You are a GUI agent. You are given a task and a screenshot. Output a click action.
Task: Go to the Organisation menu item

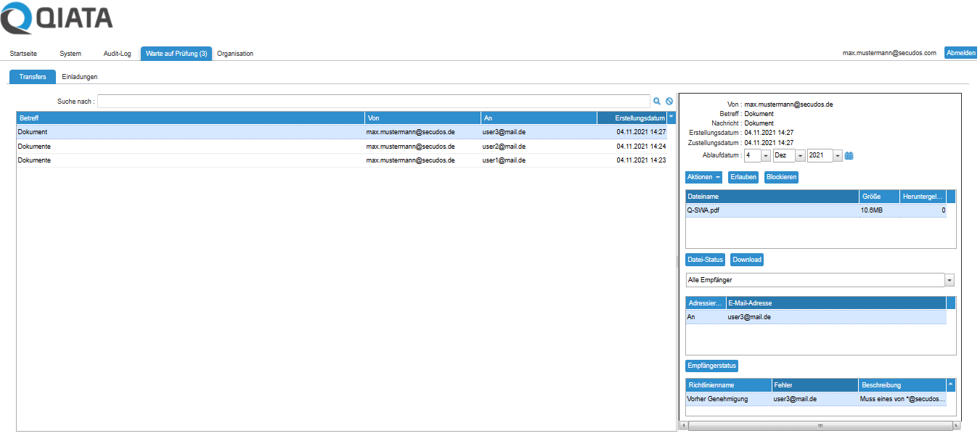pos(235,54)
